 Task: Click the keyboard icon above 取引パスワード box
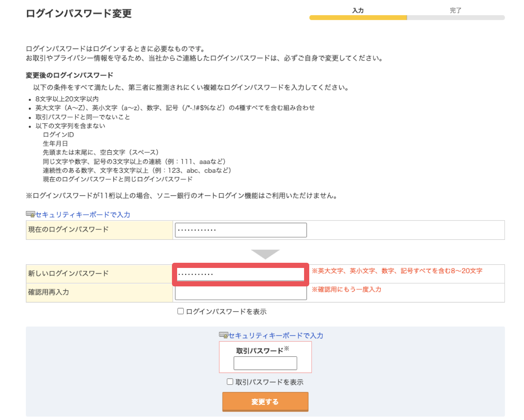223,335
